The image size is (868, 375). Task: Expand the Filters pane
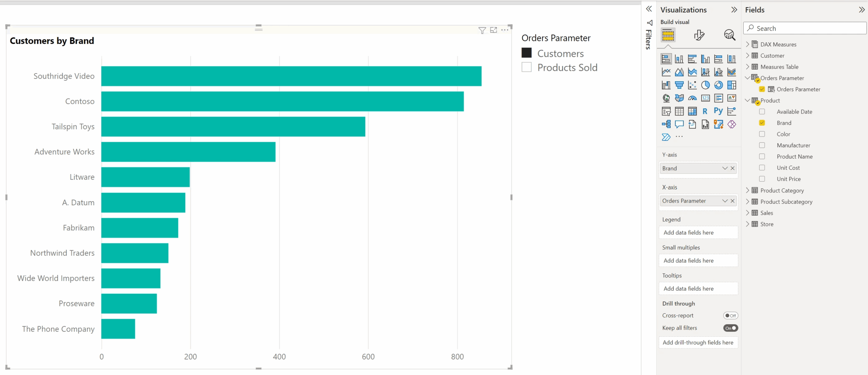pyautogui.click(x=649, y=9)
